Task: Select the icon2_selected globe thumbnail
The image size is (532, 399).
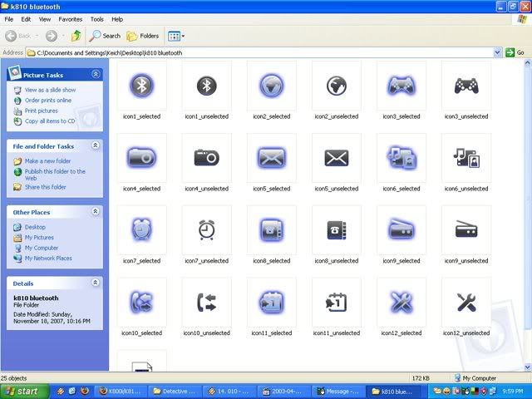Action: click(272, 86)
